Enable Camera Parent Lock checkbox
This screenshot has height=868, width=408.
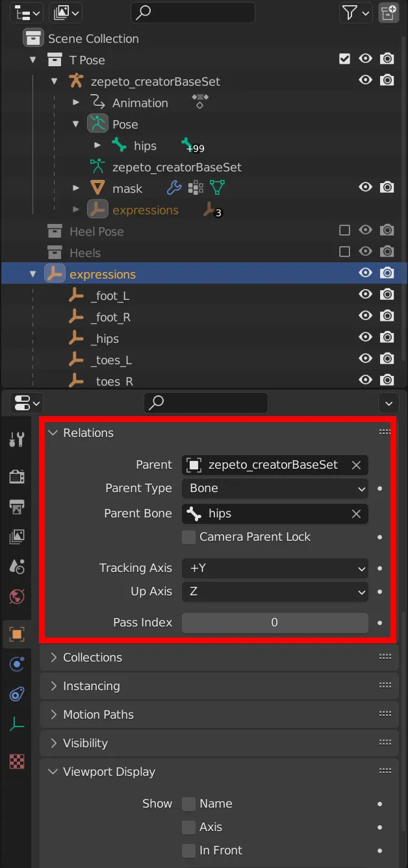[x=188, y=537]
